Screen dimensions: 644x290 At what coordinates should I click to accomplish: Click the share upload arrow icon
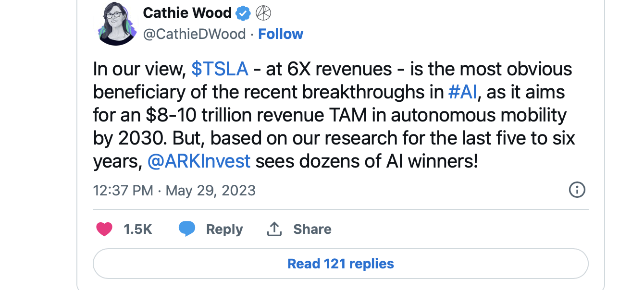(x=274, y=229)
